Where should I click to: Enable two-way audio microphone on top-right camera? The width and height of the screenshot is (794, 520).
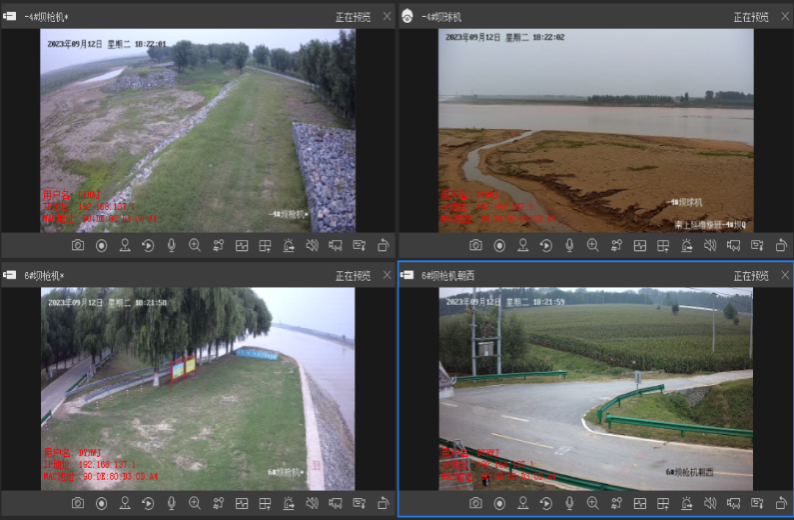click(x=570, y=246)
